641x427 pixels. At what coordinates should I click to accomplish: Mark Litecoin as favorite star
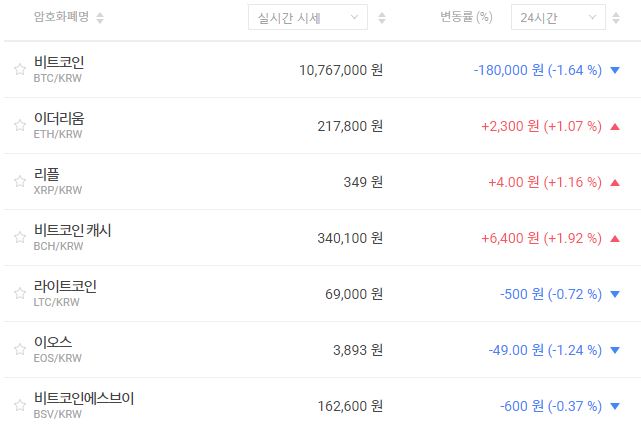tap(19, 294)
